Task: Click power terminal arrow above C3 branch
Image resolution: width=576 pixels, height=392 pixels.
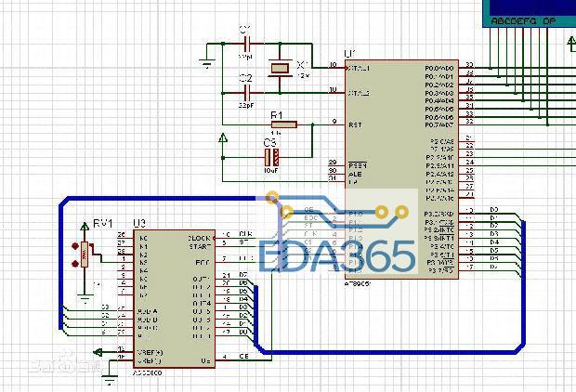Action: point(223,138)
